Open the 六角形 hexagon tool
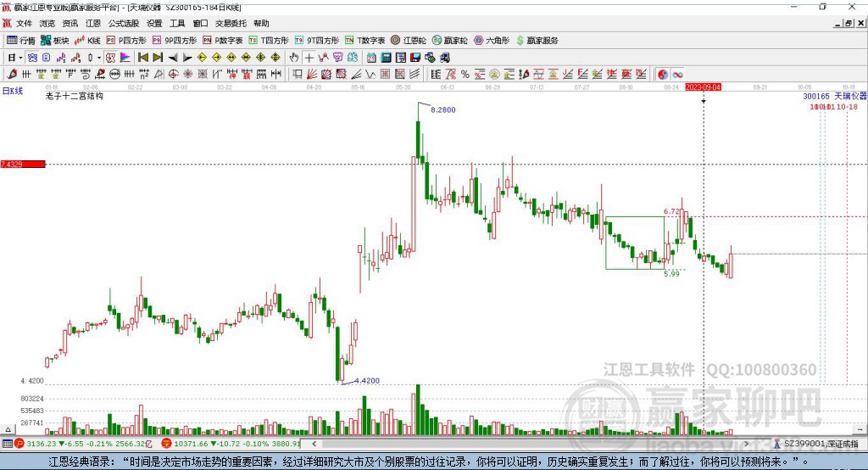This screenshot has height=470, width=868. click(492, 41)
